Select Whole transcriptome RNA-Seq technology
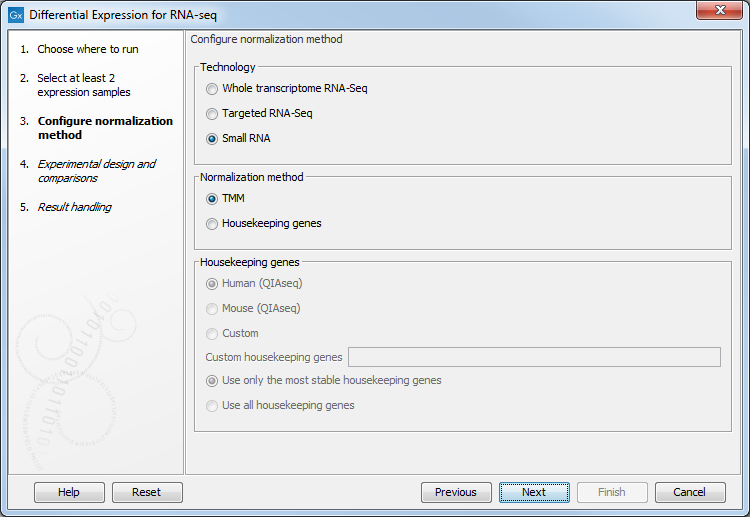The width and height of the screenshot is (750, 517). 212,89
